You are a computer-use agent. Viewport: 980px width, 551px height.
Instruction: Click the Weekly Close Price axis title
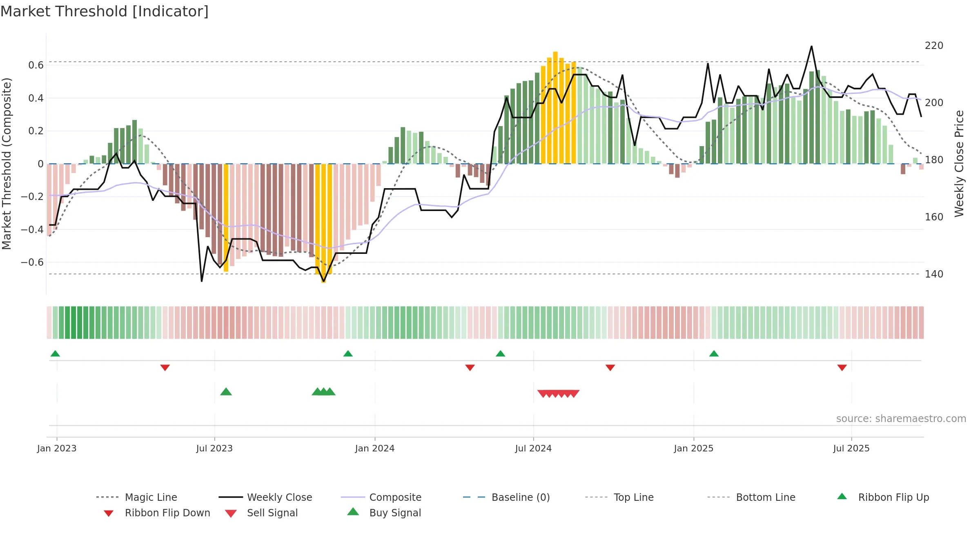[959, 164]
